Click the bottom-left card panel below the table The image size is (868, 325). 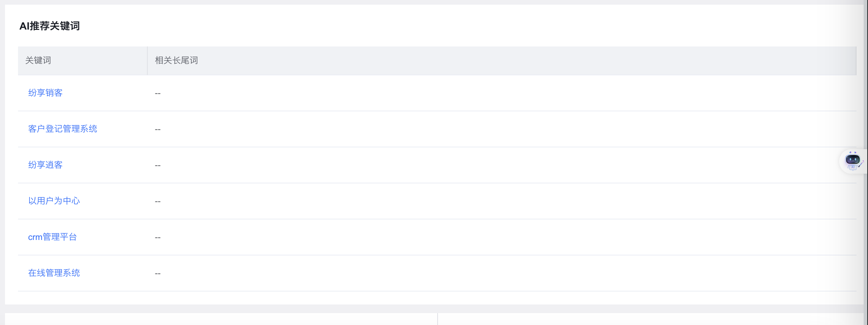tap(221, 319)
